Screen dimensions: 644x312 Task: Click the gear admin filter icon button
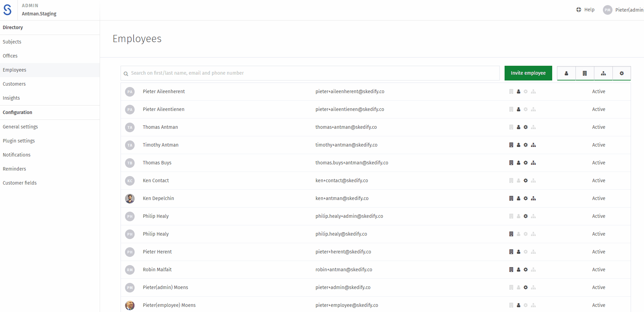tap(622, 73)
